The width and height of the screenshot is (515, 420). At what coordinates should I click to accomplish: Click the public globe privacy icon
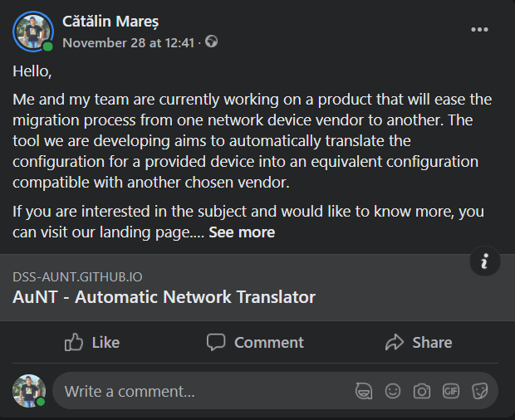pos(212,42)
